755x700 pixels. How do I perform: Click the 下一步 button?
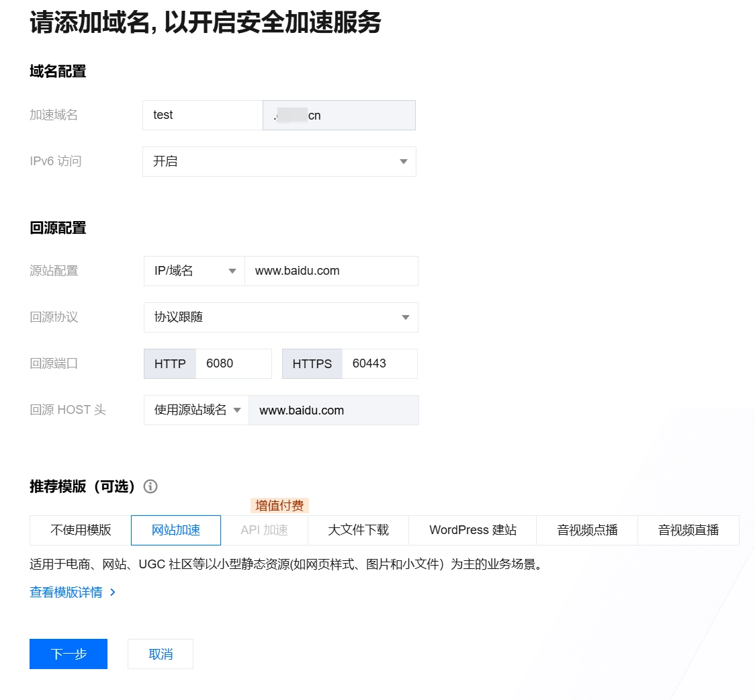(x=69, y=654)
